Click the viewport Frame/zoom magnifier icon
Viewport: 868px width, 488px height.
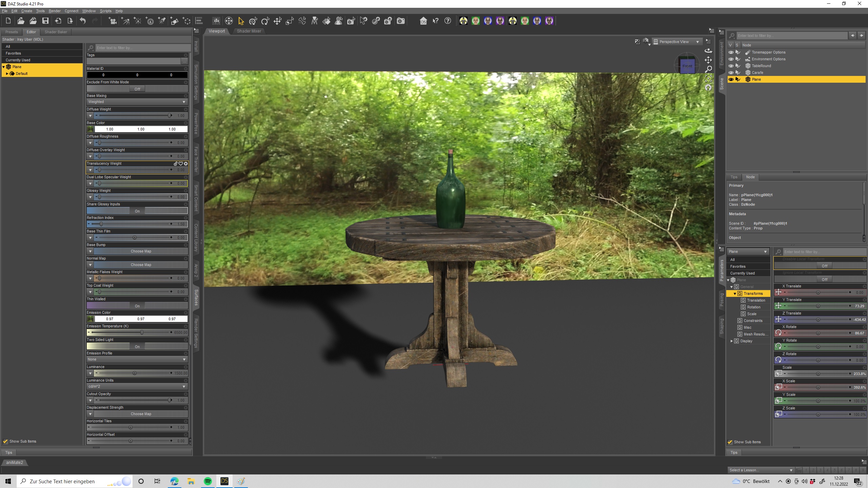[708, 69]
